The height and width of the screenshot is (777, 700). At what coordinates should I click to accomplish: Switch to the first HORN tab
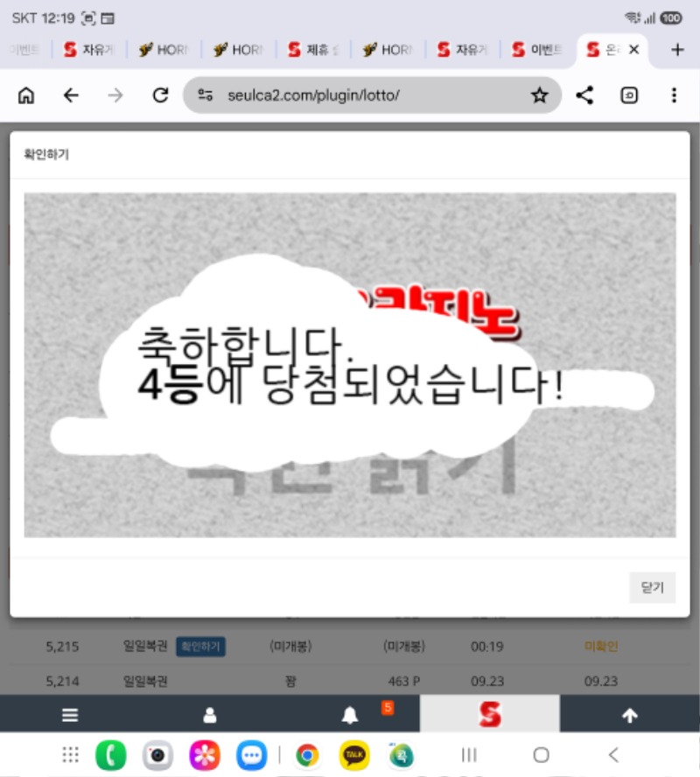point(164,50)
